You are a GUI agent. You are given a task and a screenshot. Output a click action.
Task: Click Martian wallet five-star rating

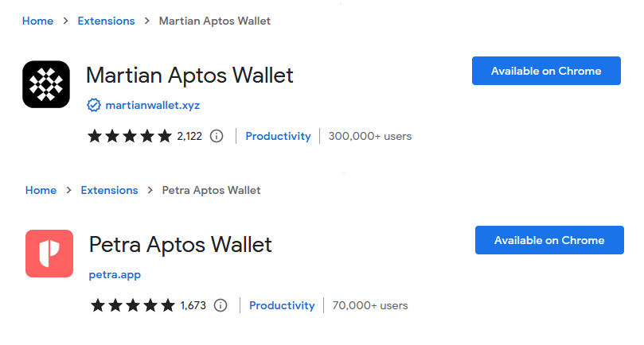tap(130, 136)
